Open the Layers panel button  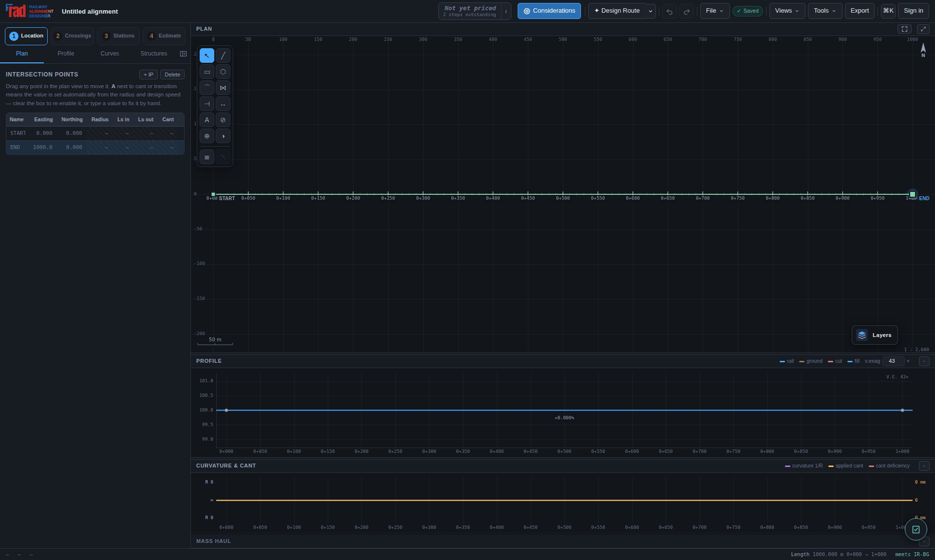point(875,335)
